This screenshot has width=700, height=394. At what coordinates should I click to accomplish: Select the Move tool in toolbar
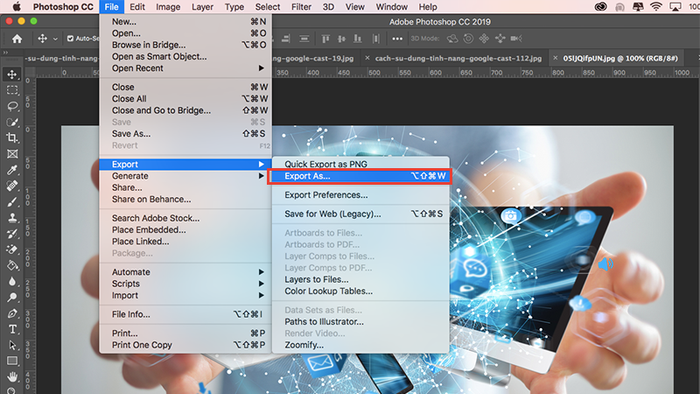[x=12, y=74]
